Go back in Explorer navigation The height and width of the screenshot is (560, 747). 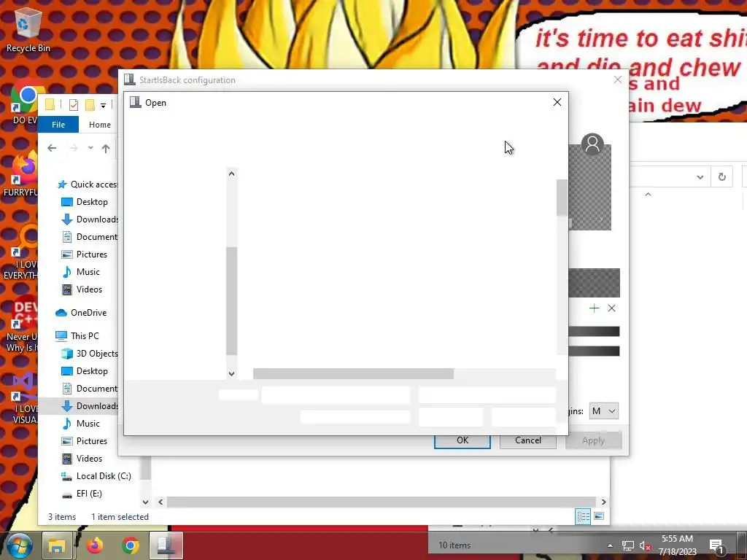52,148
